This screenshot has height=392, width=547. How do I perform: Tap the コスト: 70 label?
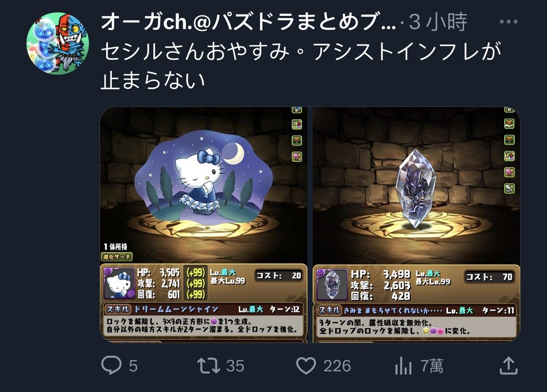489,277
